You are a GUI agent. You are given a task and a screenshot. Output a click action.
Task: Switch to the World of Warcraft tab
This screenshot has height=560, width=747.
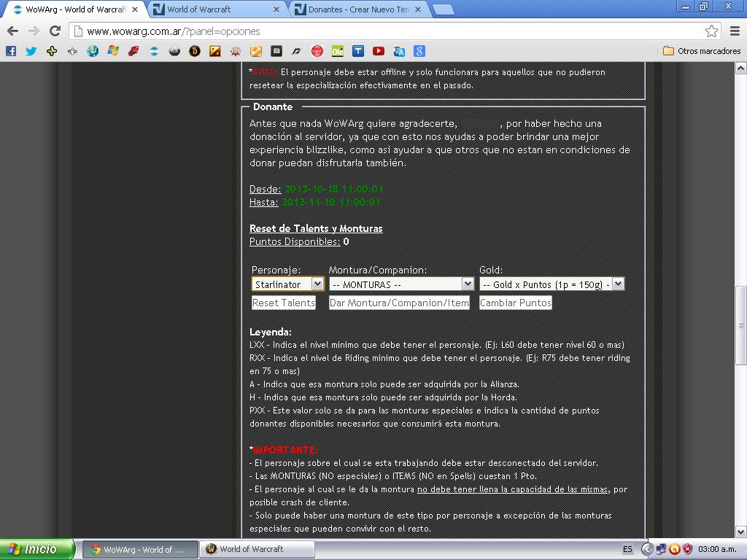217,9
